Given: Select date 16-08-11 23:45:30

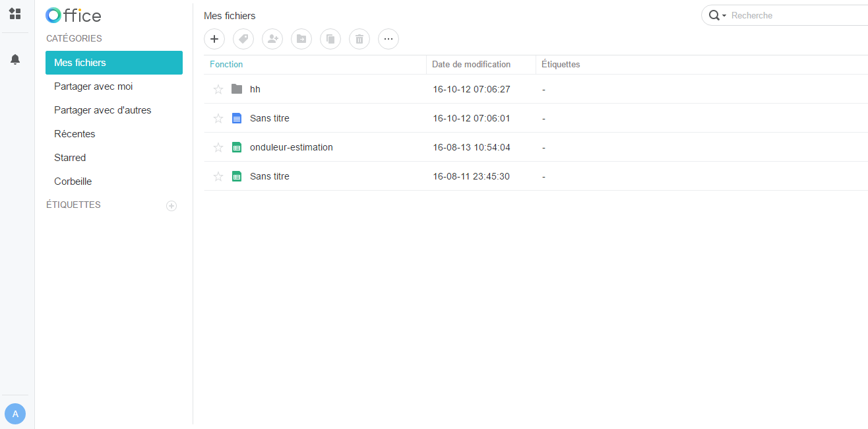Looking at the screenshot, I should click(472, 176).
